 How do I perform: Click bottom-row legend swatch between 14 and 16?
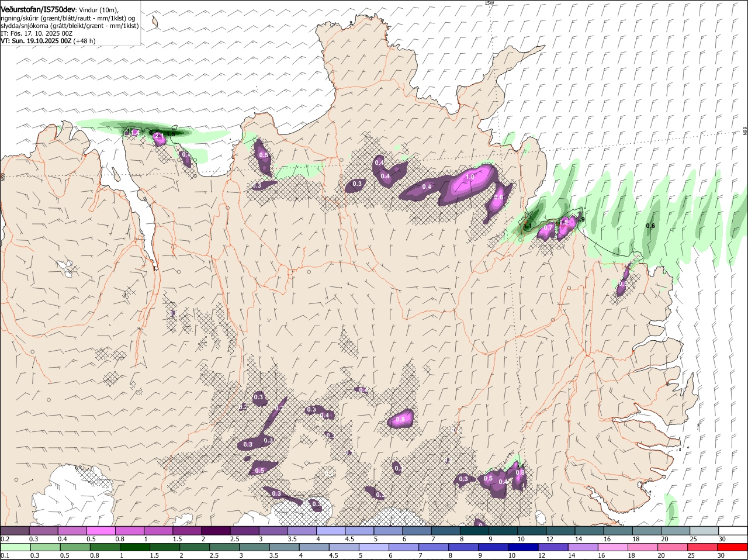pyautogui.click(x=582, y=547)
